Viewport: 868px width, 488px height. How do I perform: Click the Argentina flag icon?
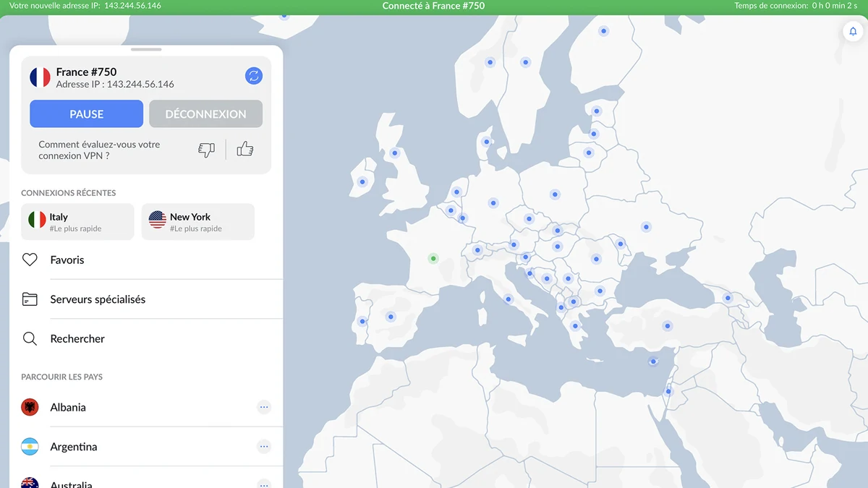coord(30,447)
